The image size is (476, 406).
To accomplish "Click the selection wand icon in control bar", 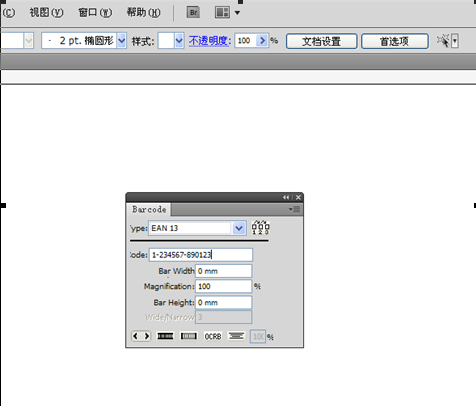I will click(x=443, y=41).
